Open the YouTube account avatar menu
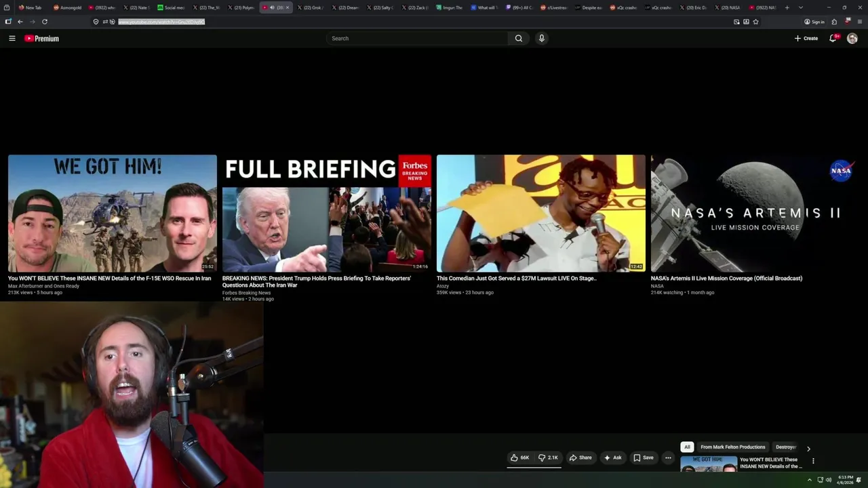868x488 pixels. tap(852, 39)
